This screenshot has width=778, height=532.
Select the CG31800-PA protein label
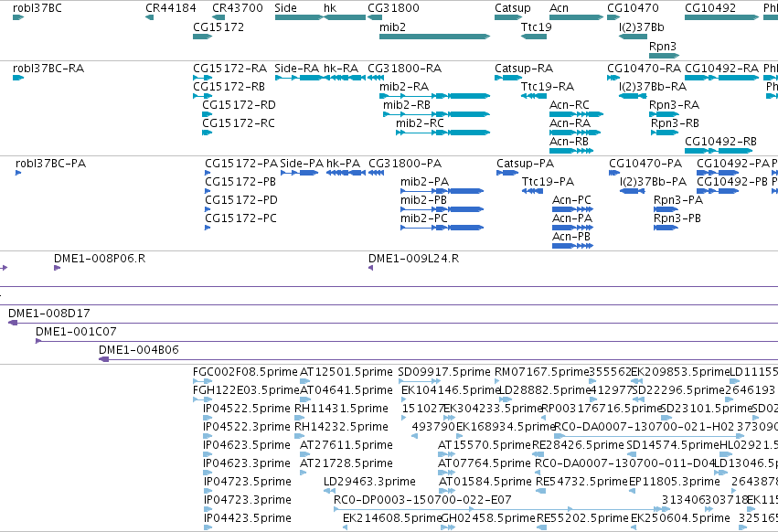coord(405,164)
